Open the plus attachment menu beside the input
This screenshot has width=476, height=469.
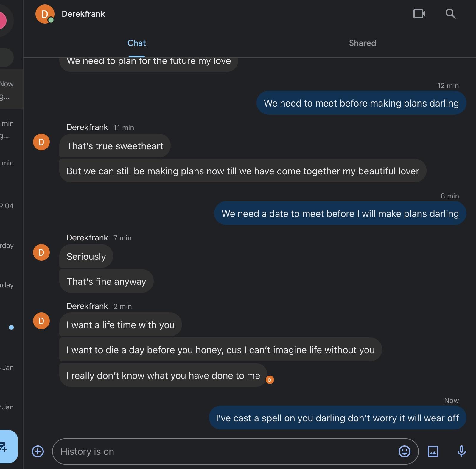click(38, 451)
